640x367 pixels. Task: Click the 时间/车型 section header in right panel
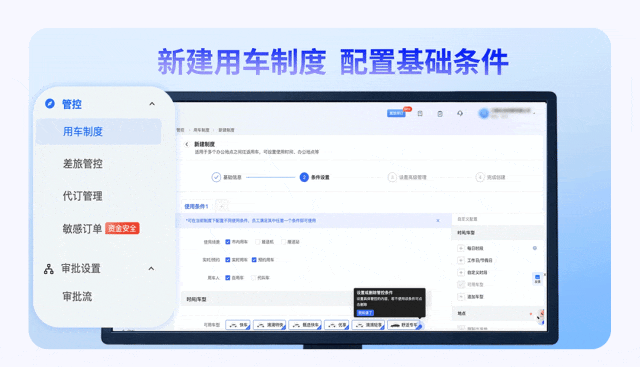point(498,233)
